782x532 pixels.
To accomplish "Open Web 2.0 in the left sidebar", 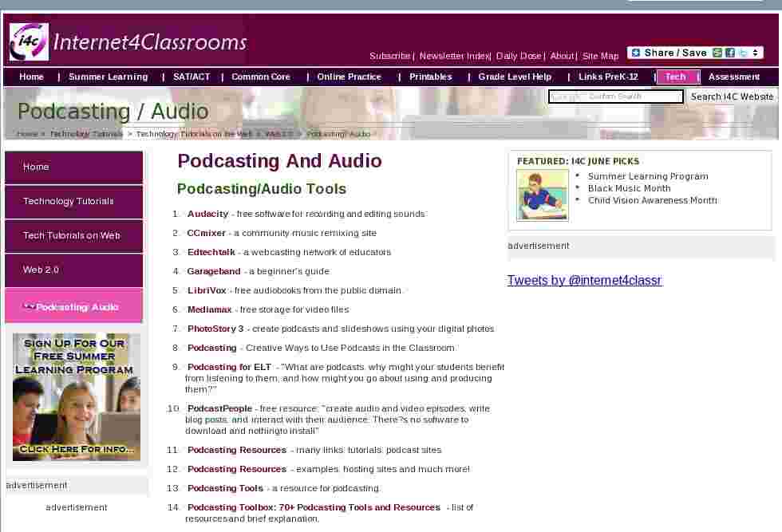I will (x=73, y=270).
